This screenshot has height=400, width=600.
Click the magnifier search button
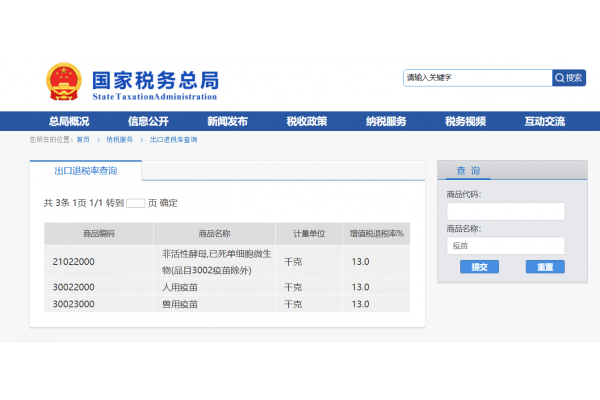tap(568, 78)
